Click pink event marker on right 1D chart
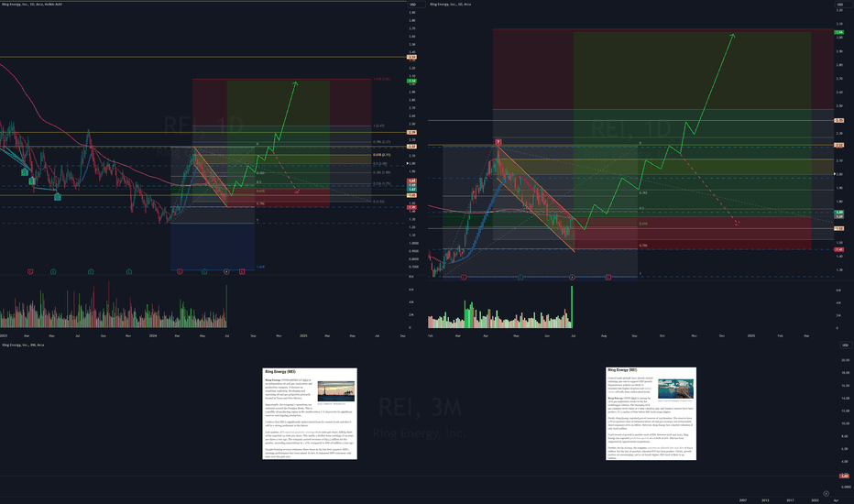 click(x=608, y=278)
